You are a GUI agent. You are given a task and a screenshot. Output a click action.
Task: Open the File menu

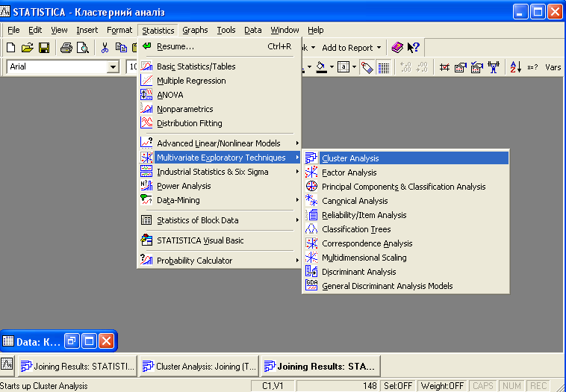pyautogui.click(x=13, y=30)
